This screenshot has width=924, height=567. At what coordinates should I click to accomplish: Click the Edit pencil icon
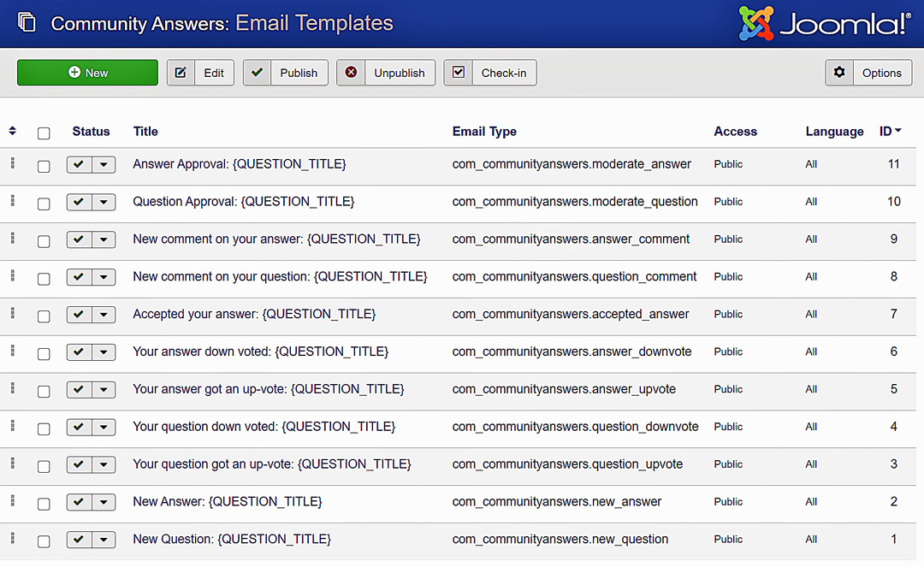click(181, 73)
